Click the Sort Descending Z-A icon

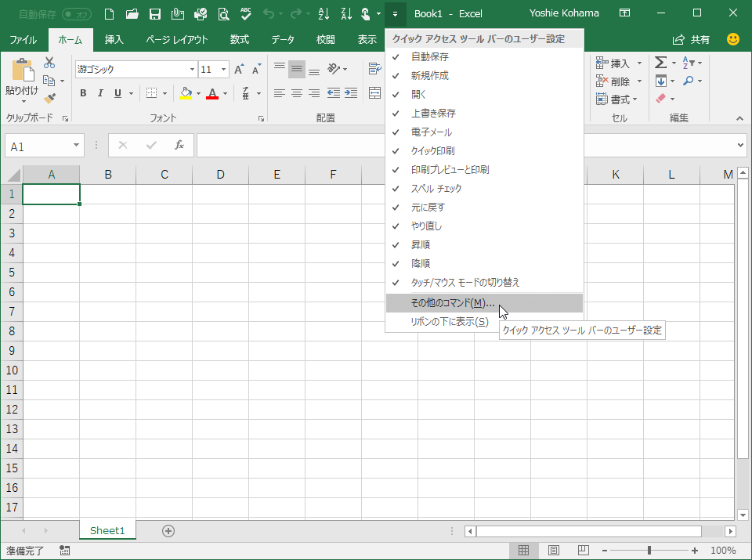pyautogui.click(x=346, y=14)
